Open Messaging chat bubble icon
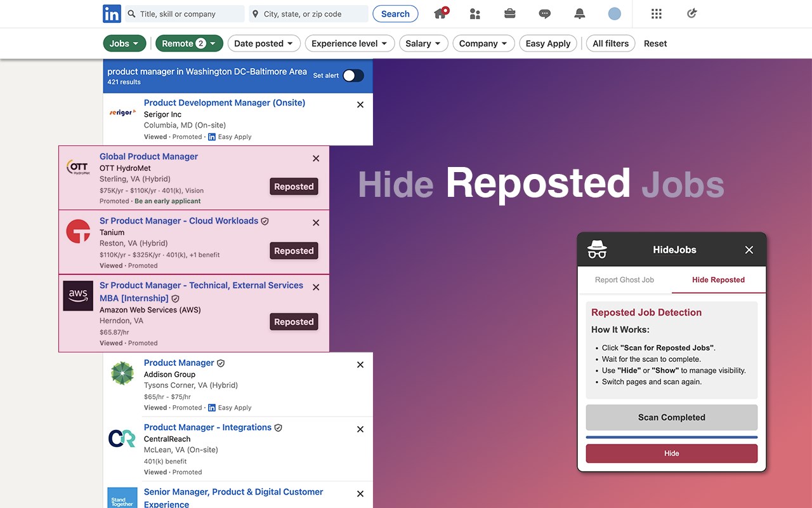The image size is (812, 508). click(x=544, y=14)
